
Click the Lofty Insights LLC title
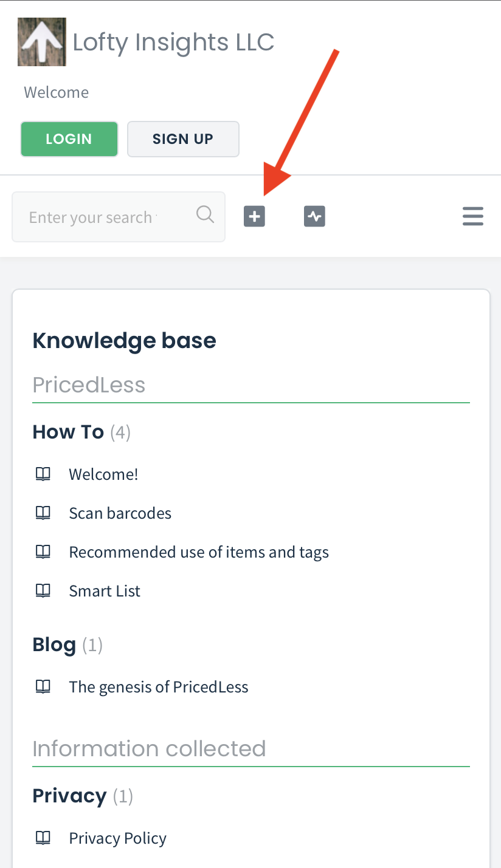173,42
